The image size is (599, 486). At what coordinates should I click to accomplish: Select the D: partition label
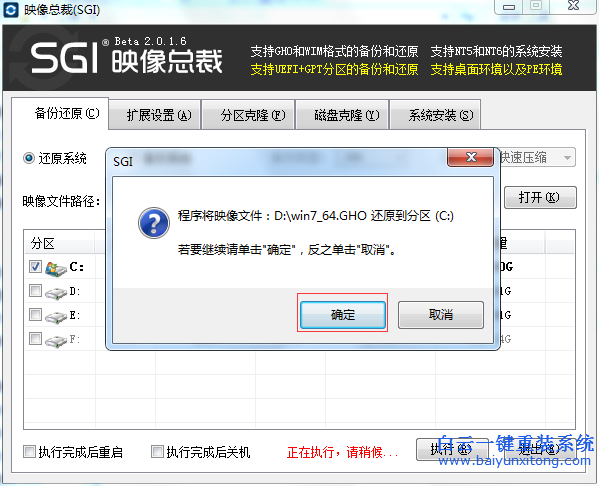click(75, 292)
